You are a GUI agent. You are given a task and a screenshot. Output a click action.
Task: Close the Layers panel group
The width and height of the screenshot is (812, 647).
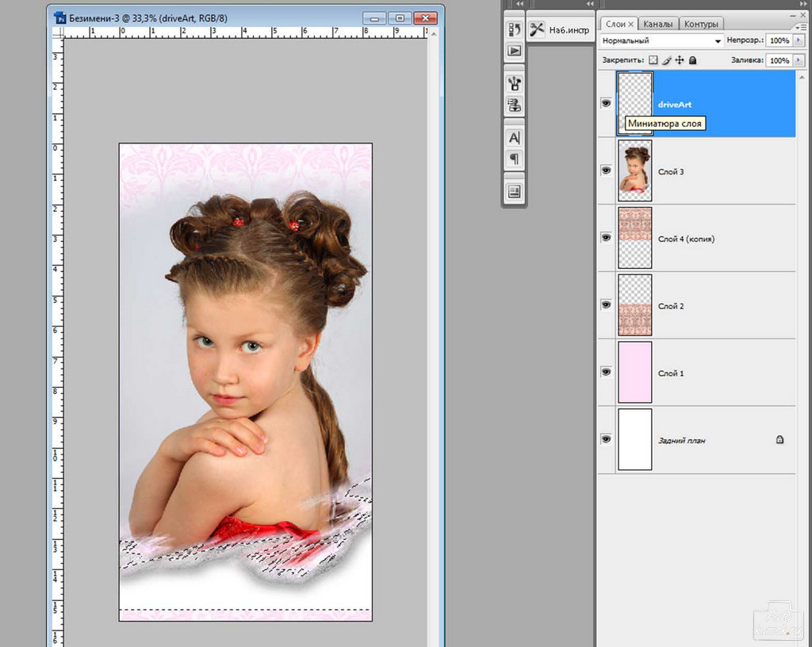(x=802, y=16)
